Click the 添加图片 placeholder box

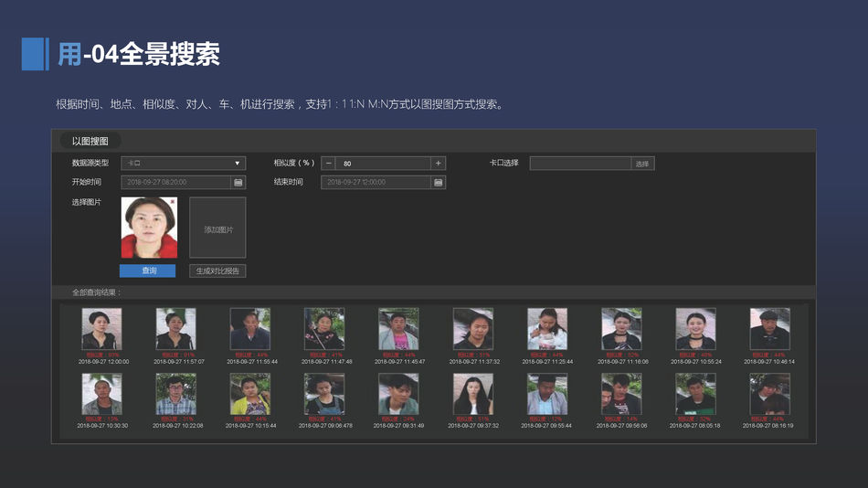[217, 228]
